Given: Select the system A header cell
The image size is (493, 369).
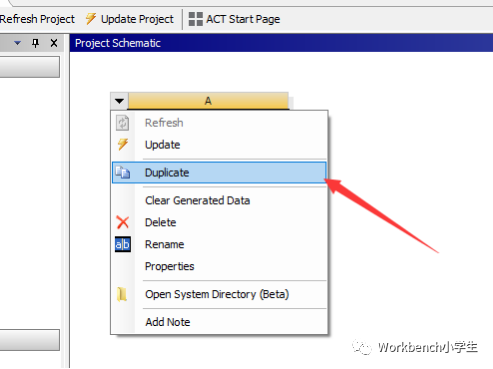Looking at the screenshot, I should (x=208, y=101).
